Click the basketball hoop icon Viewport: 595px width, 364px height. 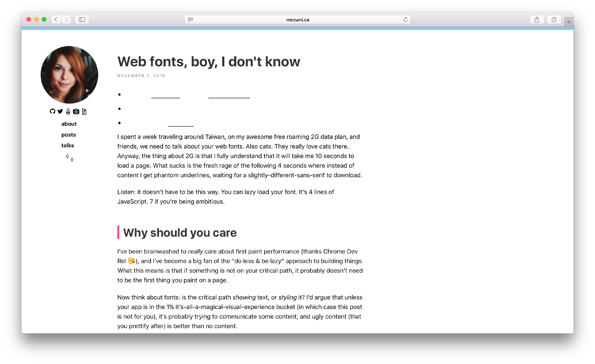tap(68, 112)
